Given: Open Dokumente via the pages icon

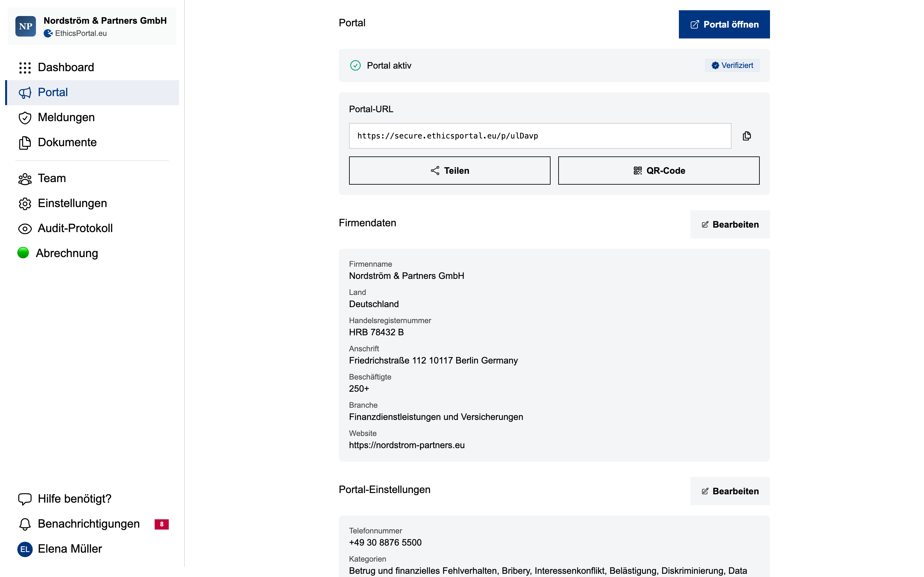Looking at the screenshot, I should click(x=24, y=142).
